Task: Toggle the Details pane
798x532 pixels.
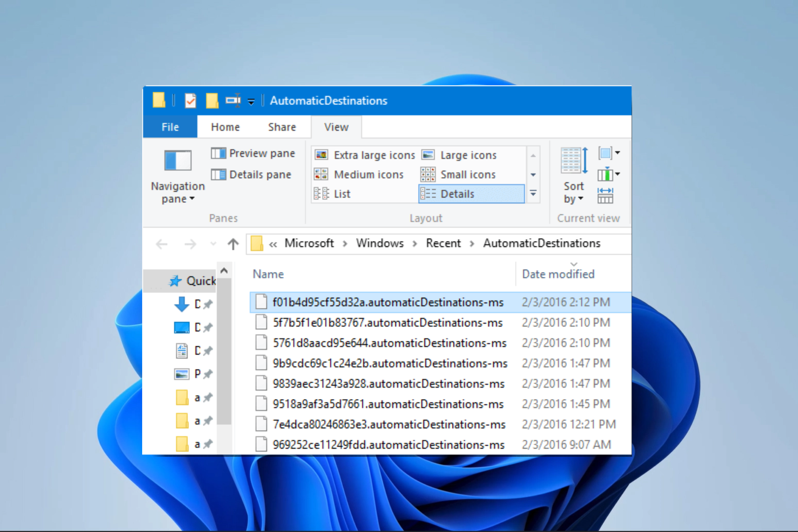Action: 251,175
